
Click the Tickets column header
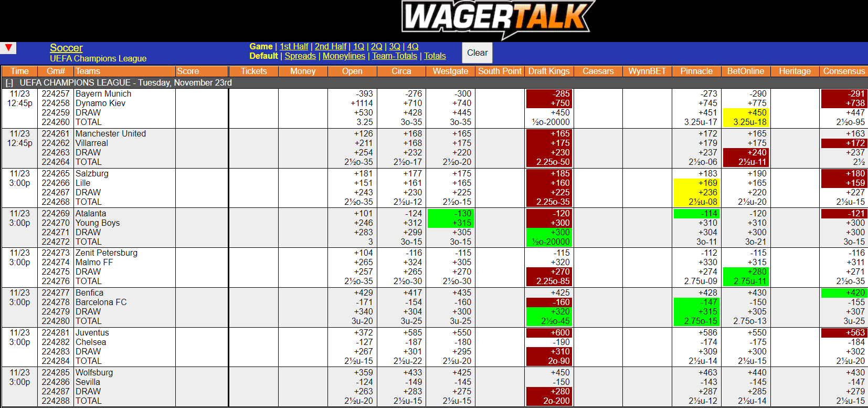[x=254, y=71]
